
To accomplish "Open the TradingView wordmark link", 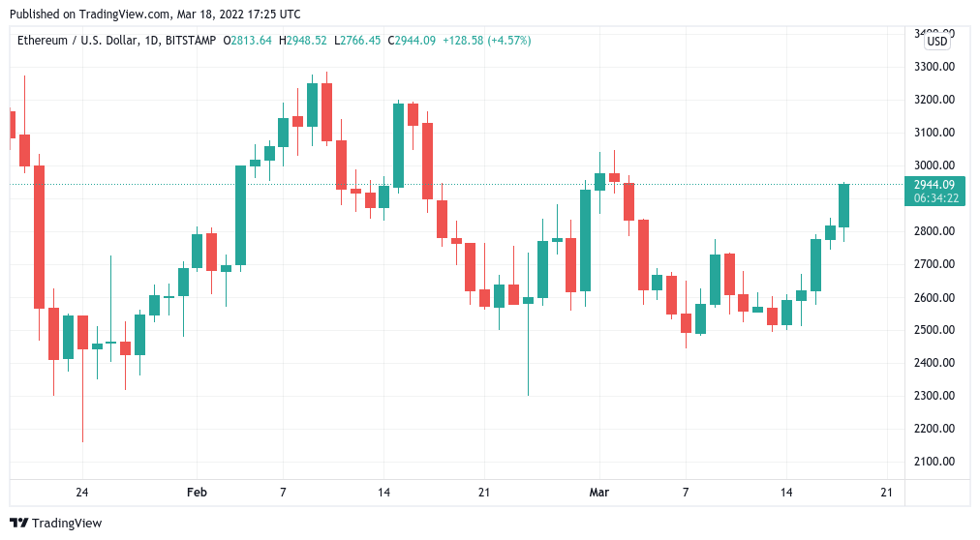I will (67, 524).
